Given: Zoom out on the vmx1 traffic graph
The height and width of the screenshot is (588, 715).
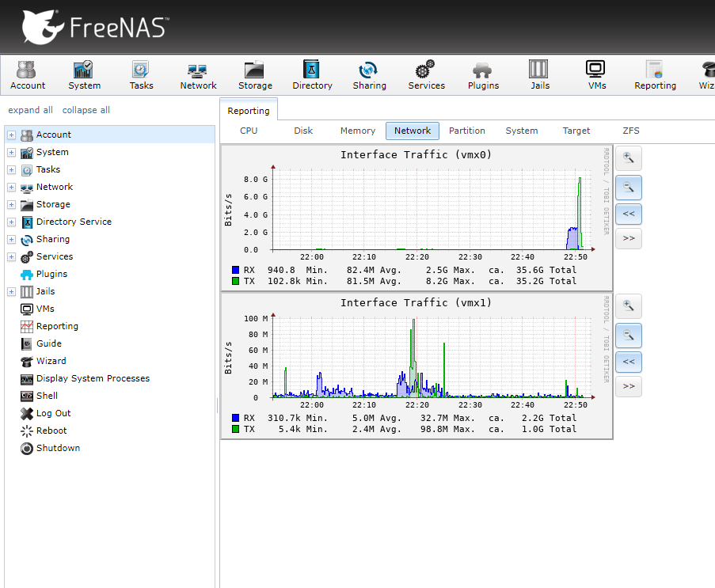Looking at the screenshot, I should 628,336.
